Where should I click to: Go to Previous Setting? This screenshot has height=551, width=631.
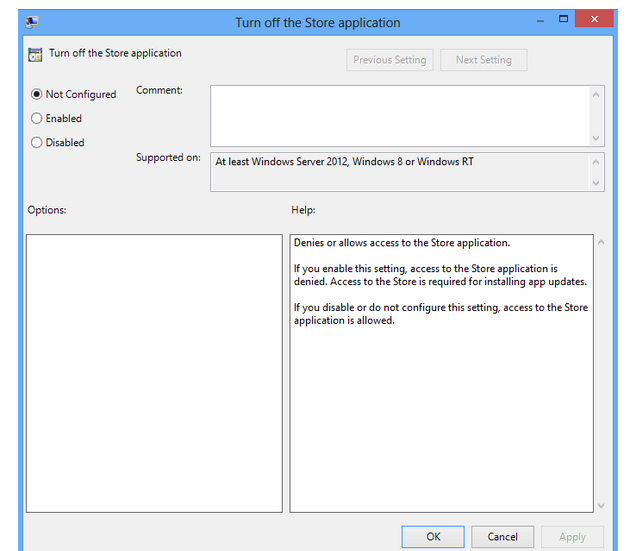click(390, 60)
